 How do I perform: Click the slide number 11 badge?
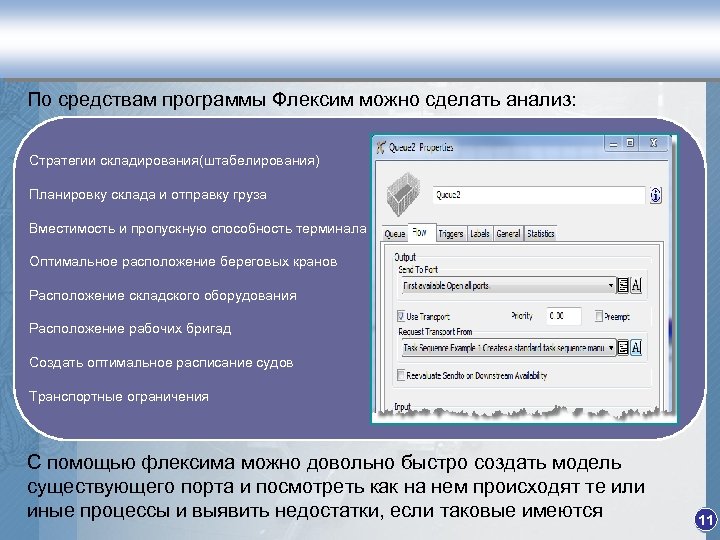pyautogui.click(x=705, y=520)
